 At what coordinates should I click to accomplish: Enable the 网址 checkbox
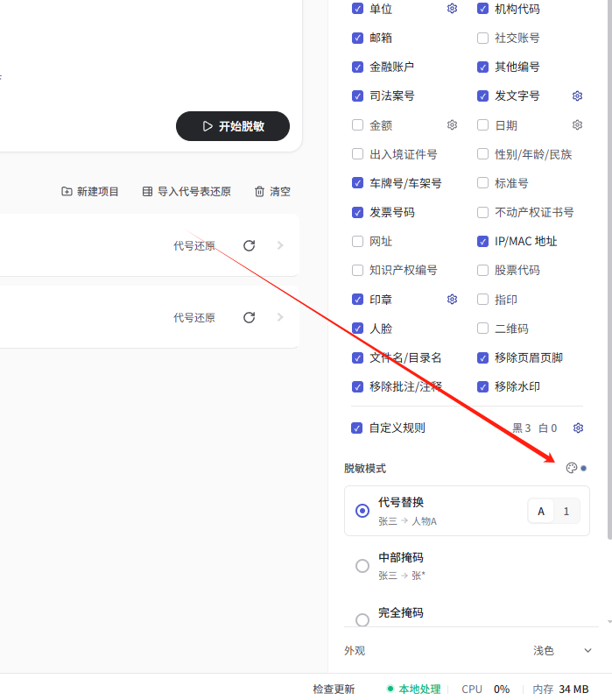point(357,241)
